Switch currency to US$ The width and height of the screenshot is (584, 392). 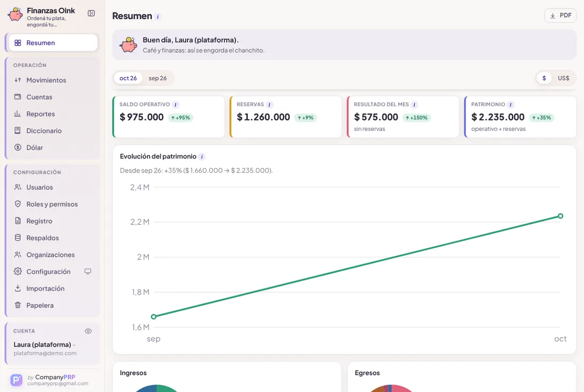(x=563, y=78)
